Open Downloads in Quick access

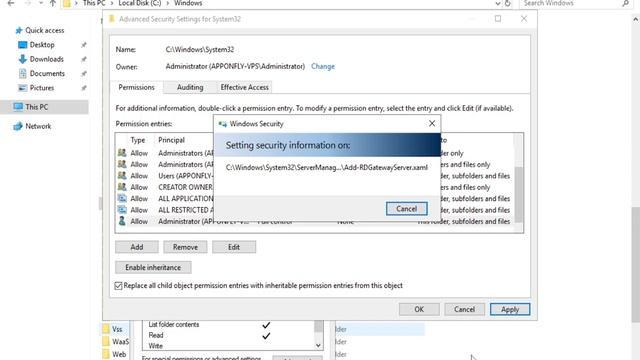tap(47, 59)
